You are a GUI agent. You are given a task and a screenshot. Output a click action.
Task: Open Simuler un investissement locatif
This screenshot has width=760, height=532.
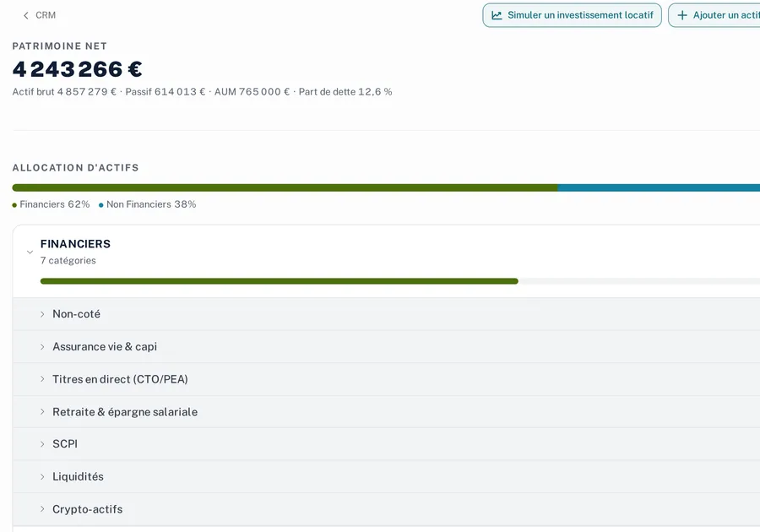click(572, 15)
